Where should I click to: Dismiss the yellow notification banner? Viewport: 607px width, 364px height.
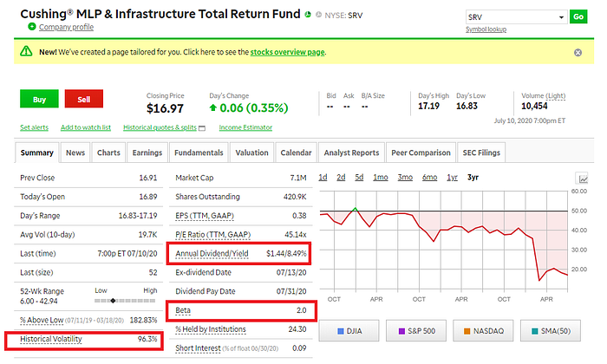[x=578, y=53]
